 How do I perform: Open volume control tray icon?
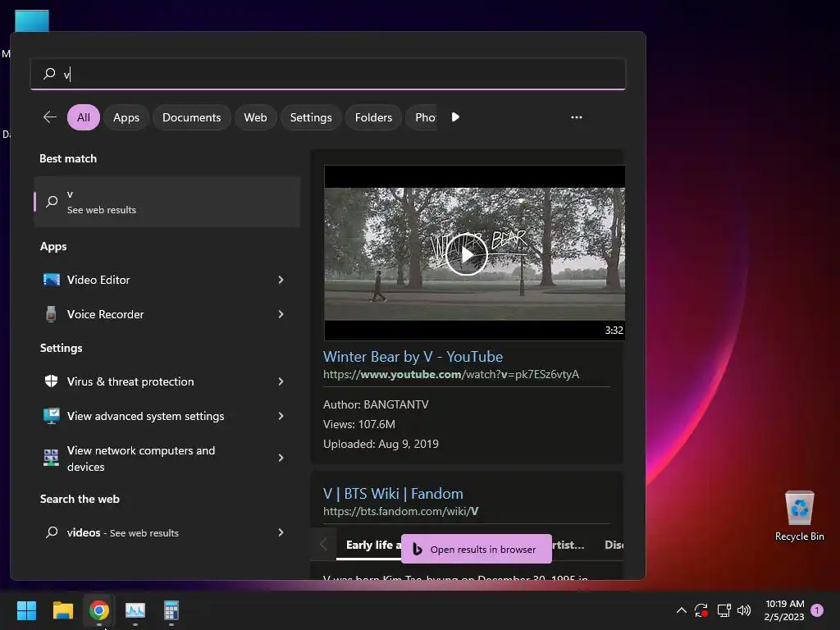(744, 610)
